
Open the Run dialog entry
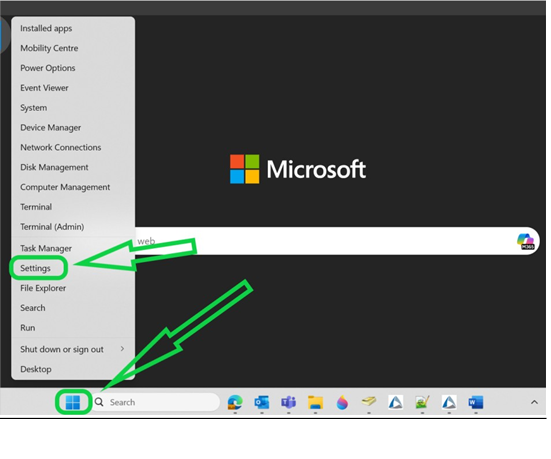pos(73,328)
